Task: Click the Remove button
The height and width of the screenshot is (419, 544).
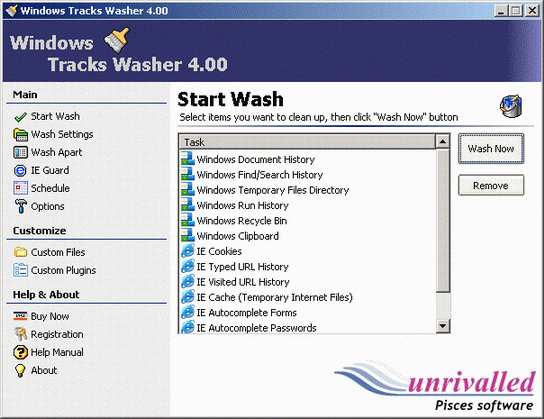Action: click(491, 186)
